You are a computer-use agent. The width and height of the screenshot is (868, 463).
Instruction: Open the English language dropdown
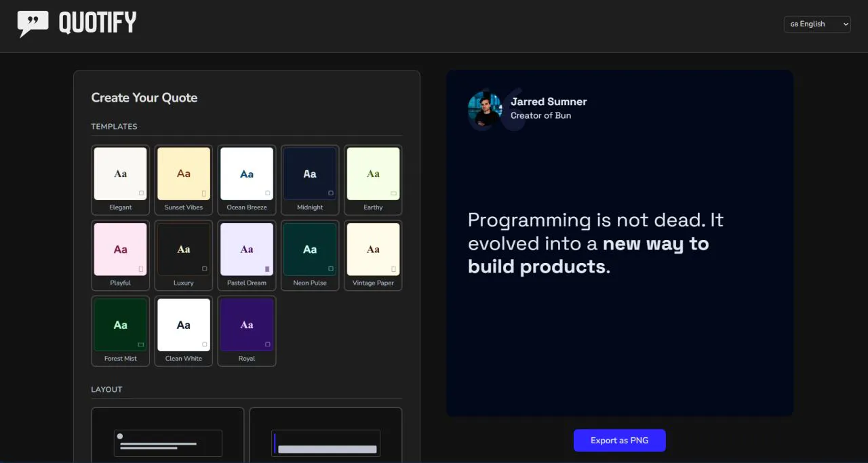click(x=817, y=24)
